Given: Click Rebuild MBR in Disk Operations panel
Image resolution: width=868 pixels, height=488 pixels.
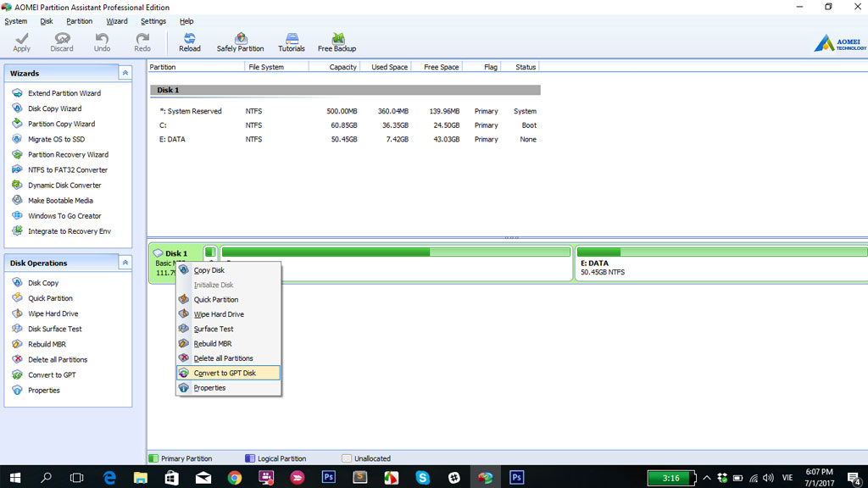Looking at the screenshot, I should (x=47, y=344).
